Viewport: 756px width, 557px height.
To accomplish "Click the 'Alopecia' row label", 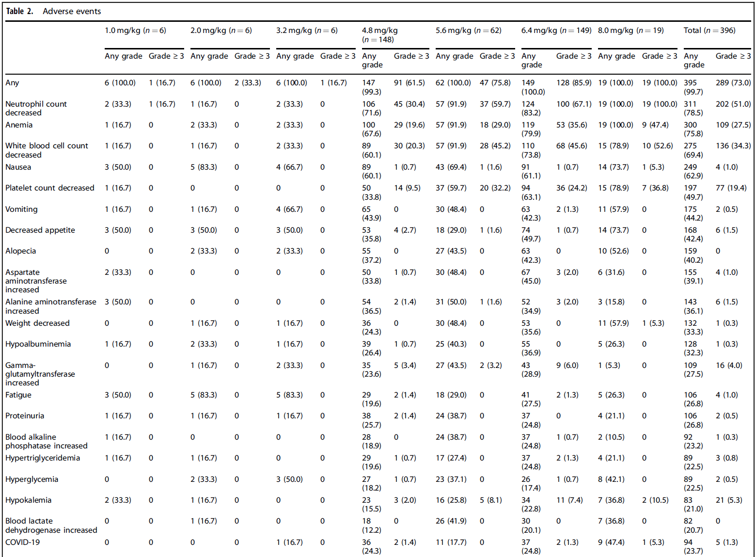I will point(20,251).
